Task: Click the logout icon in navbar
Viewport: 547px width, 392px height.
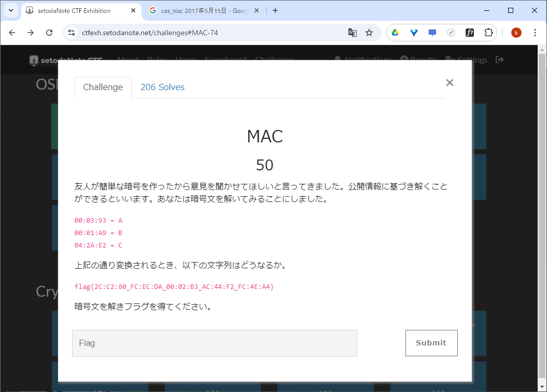Action: 499,60
